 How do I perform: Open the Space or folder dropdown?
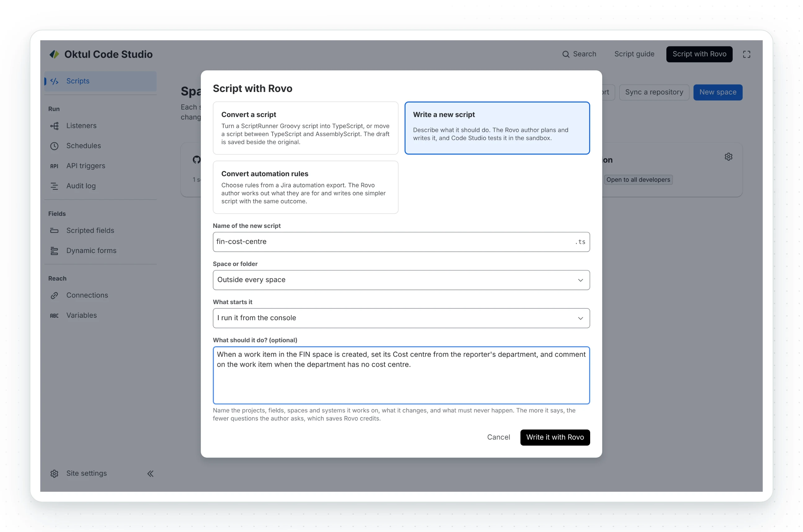pyautogui.click(x=401, y=280)
